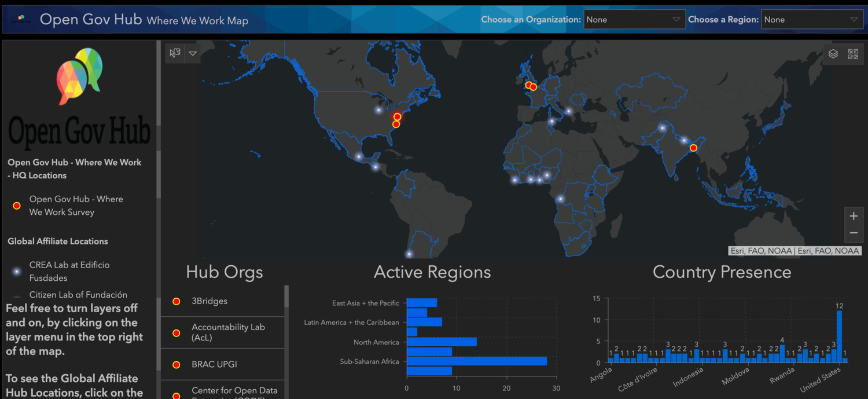Click the westernmost affiliate point in West Africa
The width and height of the screenshot is (868, 399).
pyautogui.click(x=514, y=180)
